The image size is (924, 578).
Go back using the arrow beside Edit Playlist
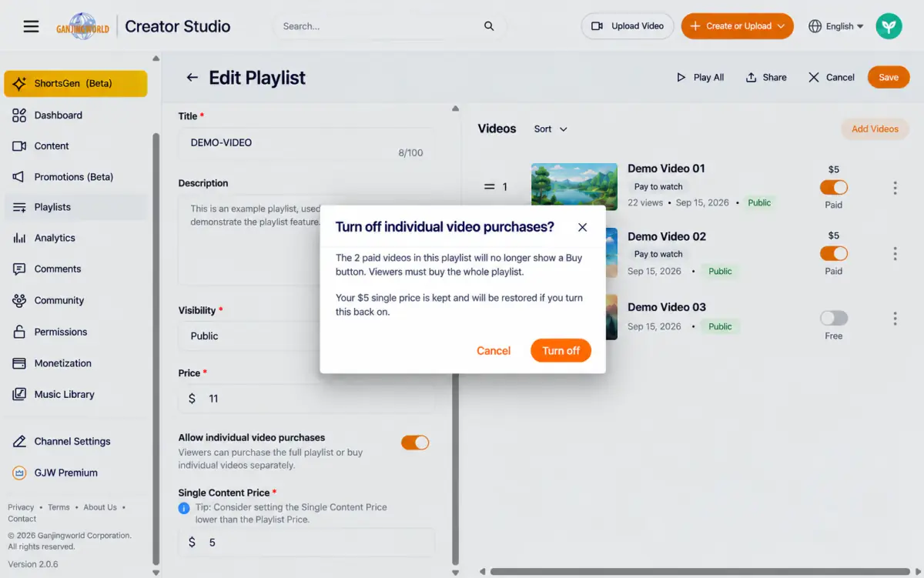(192, 78)
